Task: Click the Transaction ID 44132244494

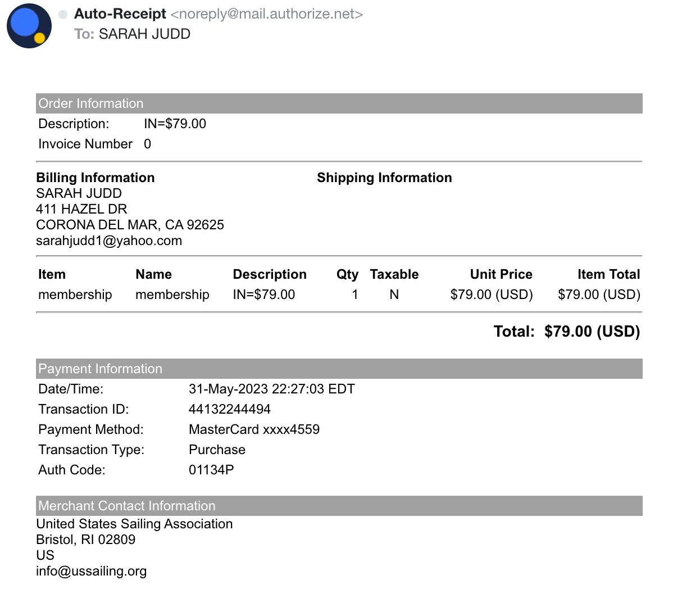Action: [230, 409]
